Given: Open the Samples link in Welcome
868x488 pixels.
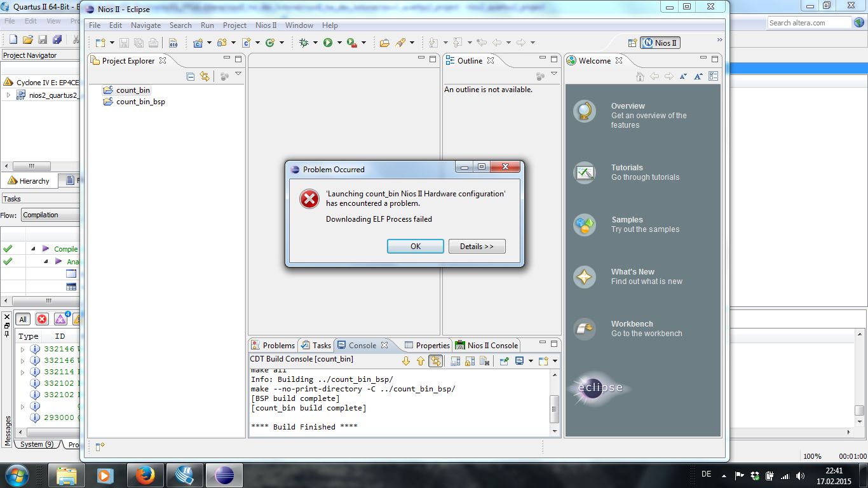Looking at the screenshot, I should [627, 220].
